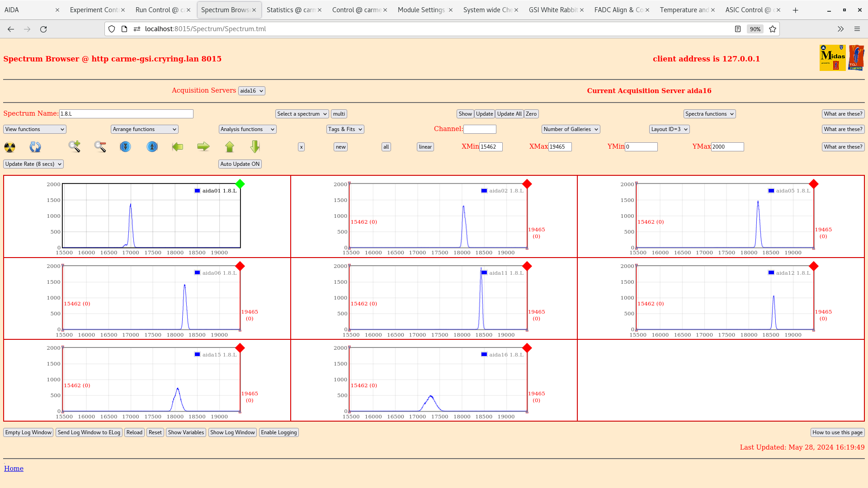Click the radiation Zero icon in the toolbar

coord(9,147)
